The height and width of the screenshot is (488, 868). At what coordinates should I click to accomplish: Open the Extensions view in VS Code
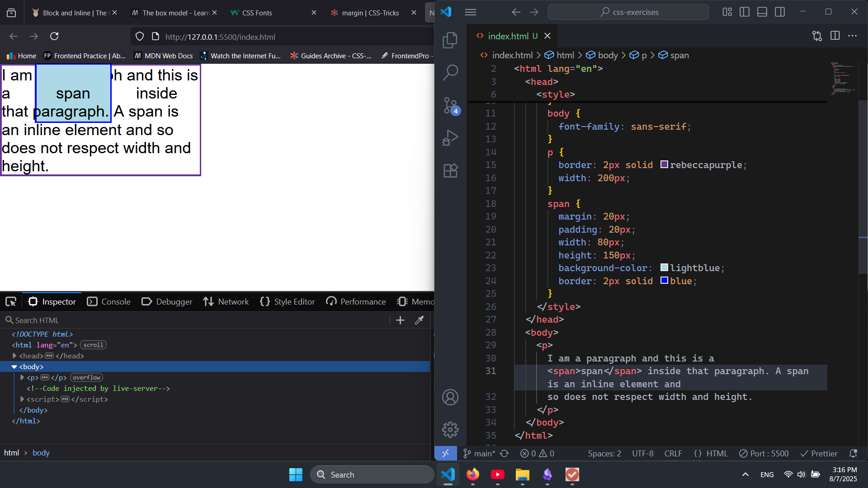450,170
